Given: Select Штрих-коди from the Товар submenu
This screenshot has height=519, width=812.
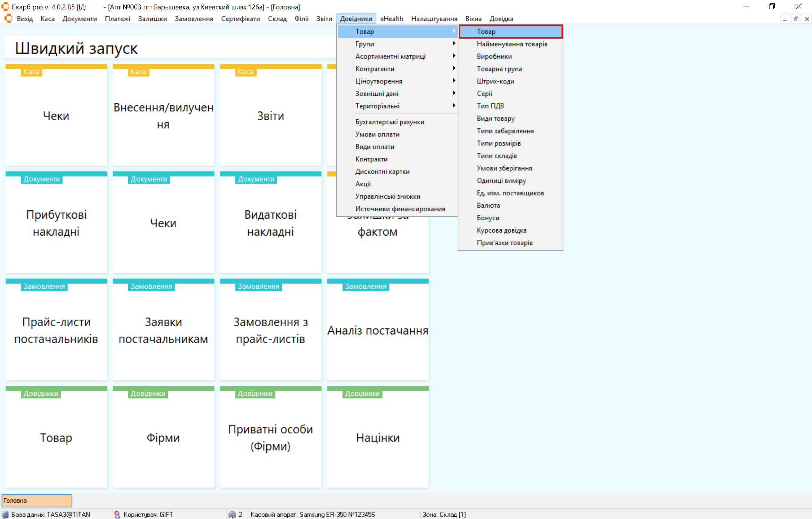Looking at the screenshot, I should [x=495, y=81].
